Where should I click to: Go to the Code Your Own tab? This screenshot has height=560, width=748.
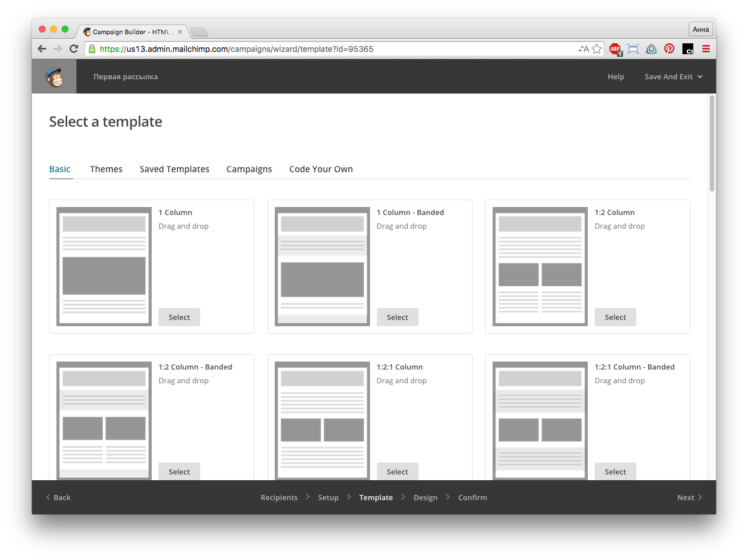tap(321, 169)
